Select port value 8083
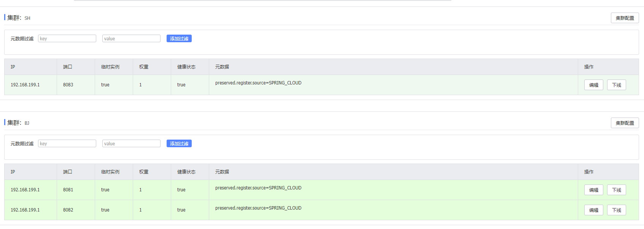 [68, 85]
